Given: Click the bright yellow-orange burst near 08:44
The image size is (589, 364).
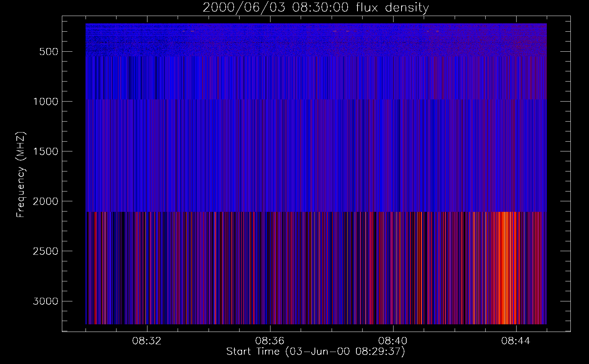Looking at the screenshot, I should point(507,268).
